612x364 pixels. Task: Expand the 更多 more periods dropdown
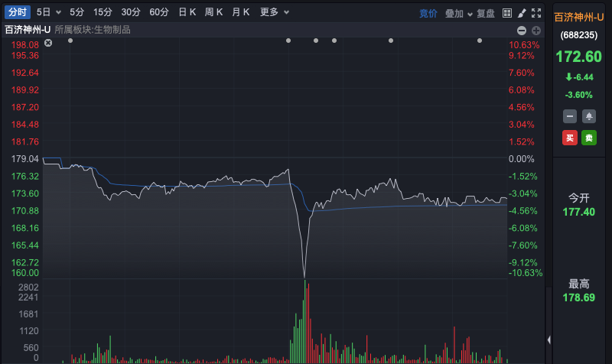coord(275,12)
